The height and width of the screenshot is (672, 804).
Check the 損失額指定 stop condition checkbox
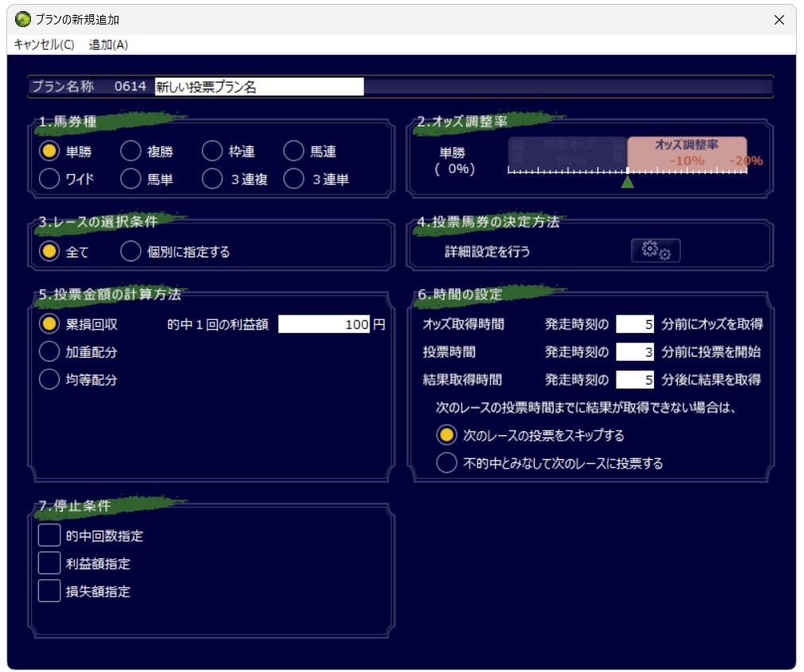click(49, 590)
